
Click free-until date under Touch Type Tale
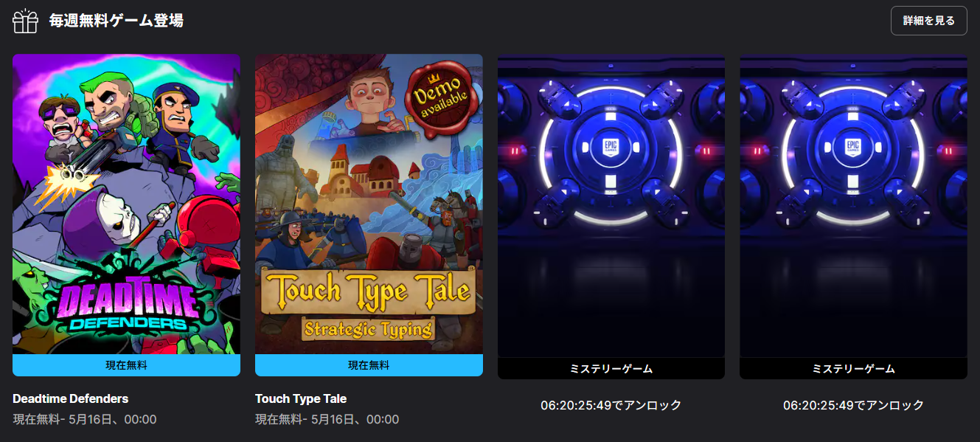(327, 419)
